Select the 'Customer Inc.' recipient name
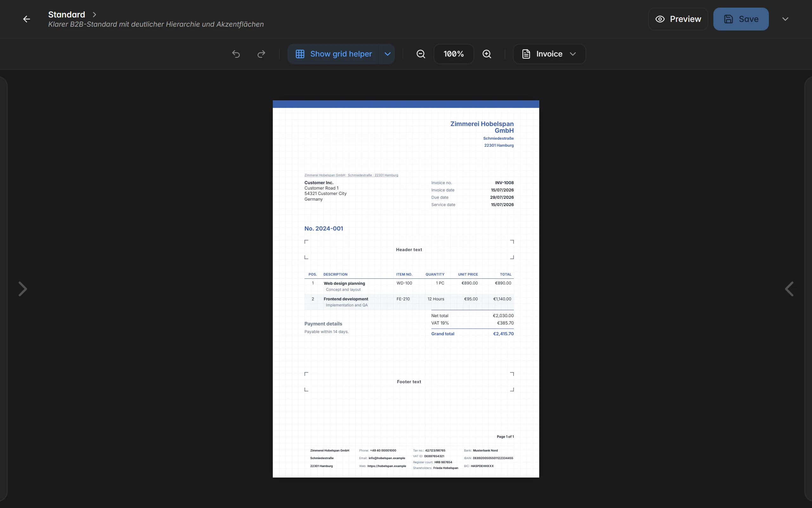Image resolution: width=812 pixels, height=508 pixels. (x=319, y=183)
